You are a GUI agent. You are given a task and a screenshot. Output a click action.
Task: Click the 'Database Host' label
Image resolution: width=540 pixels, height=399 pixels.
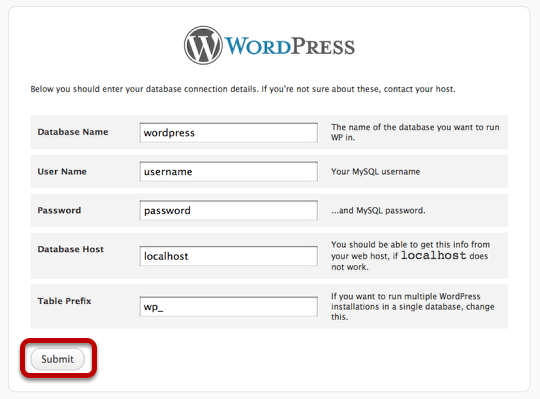click(x=71, y=249)
